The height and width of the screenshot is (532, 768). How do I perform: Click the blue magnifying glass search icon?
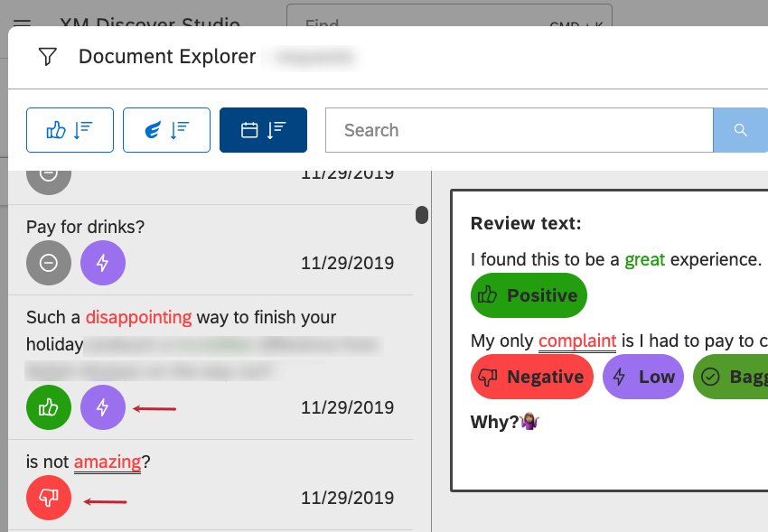point(740,129)
